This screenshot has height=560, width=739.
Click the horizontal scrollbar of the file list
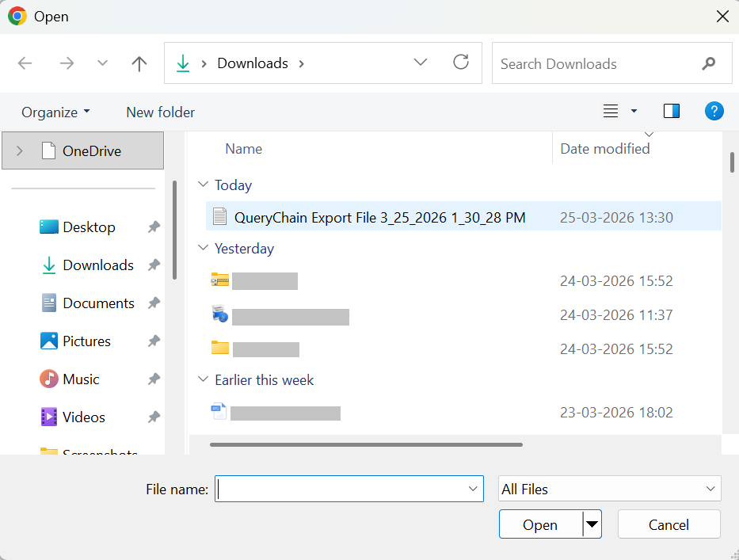coord(366,444)
